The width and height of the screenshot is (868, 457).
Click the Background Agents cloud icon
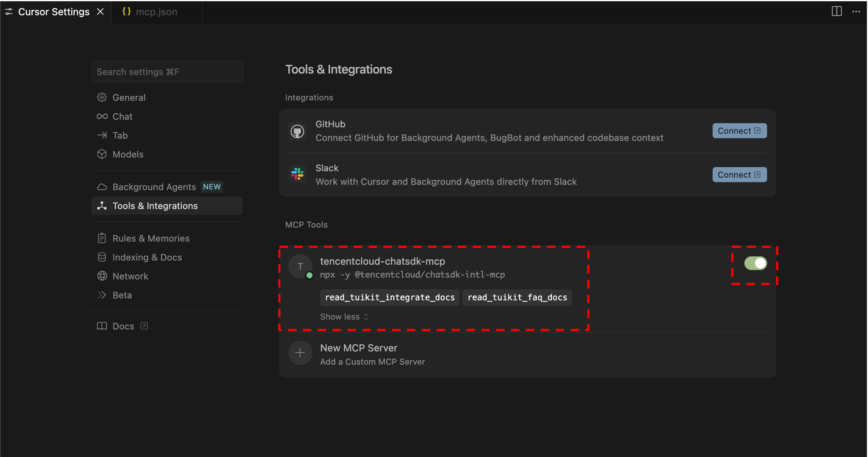(x=102, y=187)
